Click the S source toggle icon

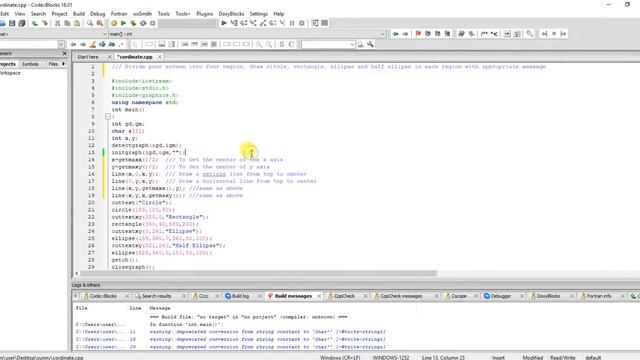tap(282, 44)
